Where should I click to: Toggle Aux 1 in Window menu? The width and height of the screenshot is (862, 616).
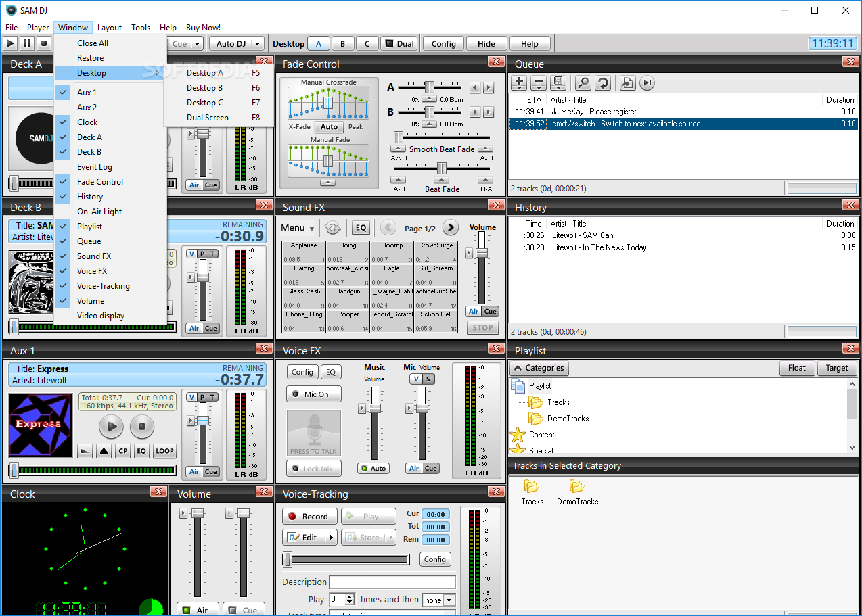tap(110, 93)
